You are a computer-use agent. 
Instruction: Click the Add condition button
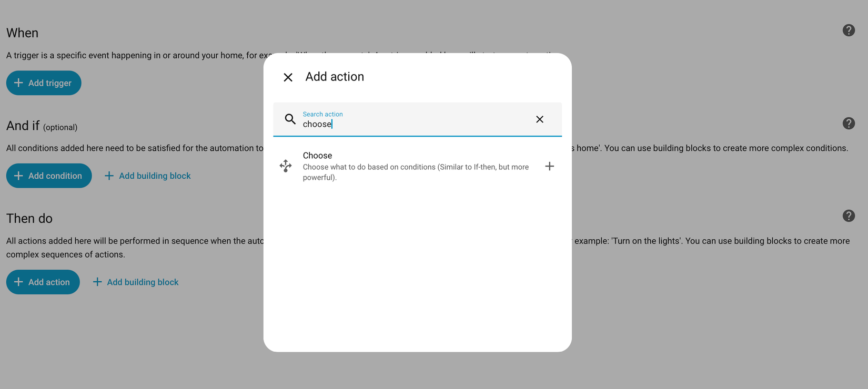[49, 176]
